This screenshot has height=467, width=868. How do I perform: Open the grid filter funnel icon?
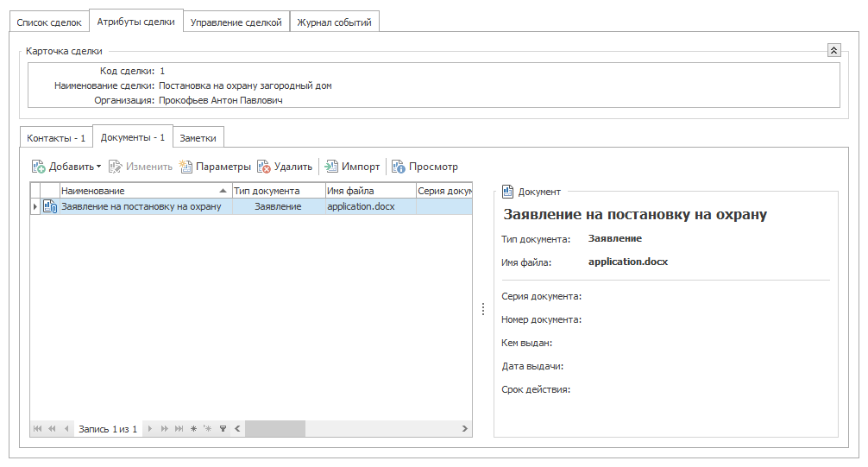223,429
